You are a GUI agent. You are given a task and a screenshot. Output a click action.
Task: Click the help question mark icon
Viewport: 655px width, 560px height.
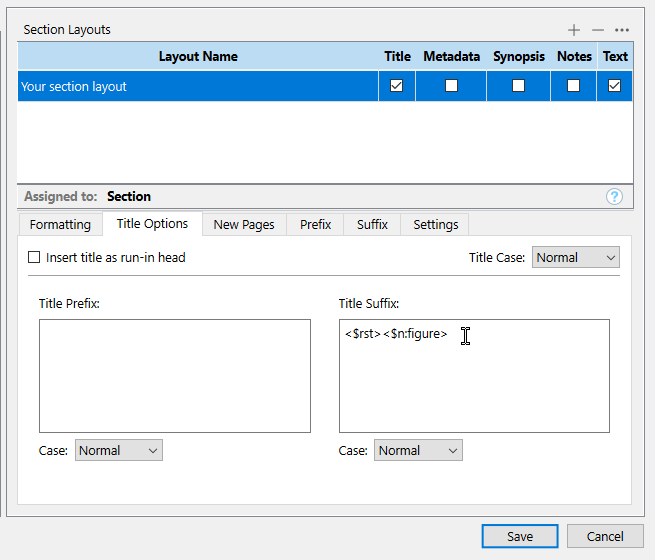pyautogui.click(x=615, y=197)
